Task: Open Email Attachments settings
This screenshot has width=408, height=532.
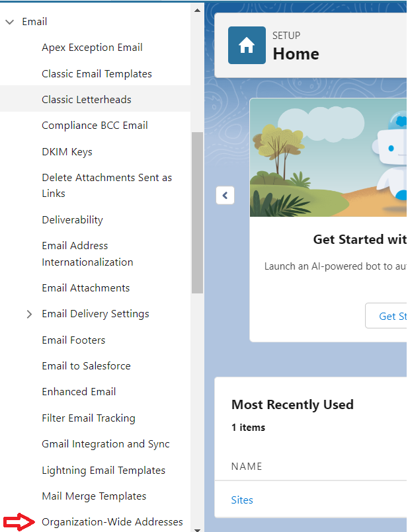Action: click(86, 288)
